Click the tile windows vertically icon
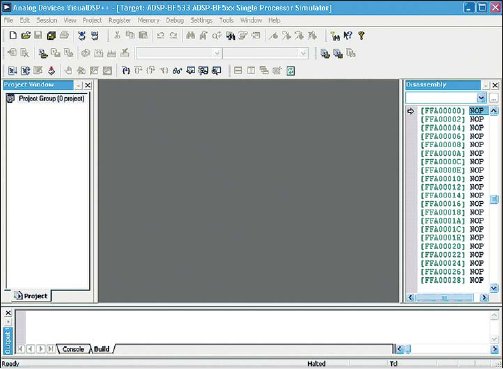Viewport: 503px width, 369px height. tap(251, 71)
